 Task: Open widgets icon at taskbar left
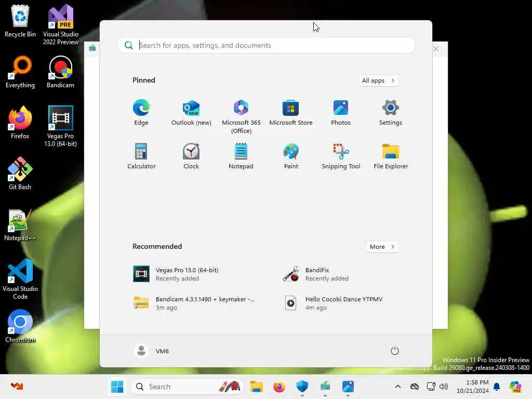pyautogui.click(x=17, y=386)
